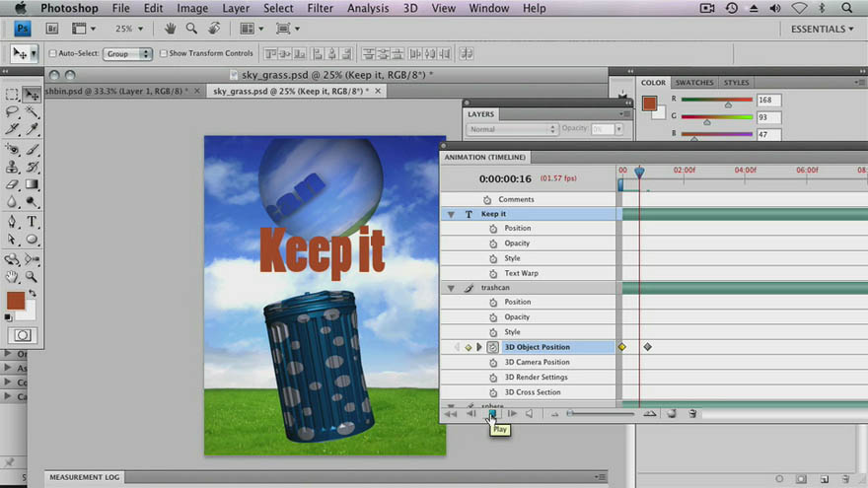868x488 pixels.
Task: Open the Normal blend mode dropdown
Action: pyautogui.click(x=512, y=129)
